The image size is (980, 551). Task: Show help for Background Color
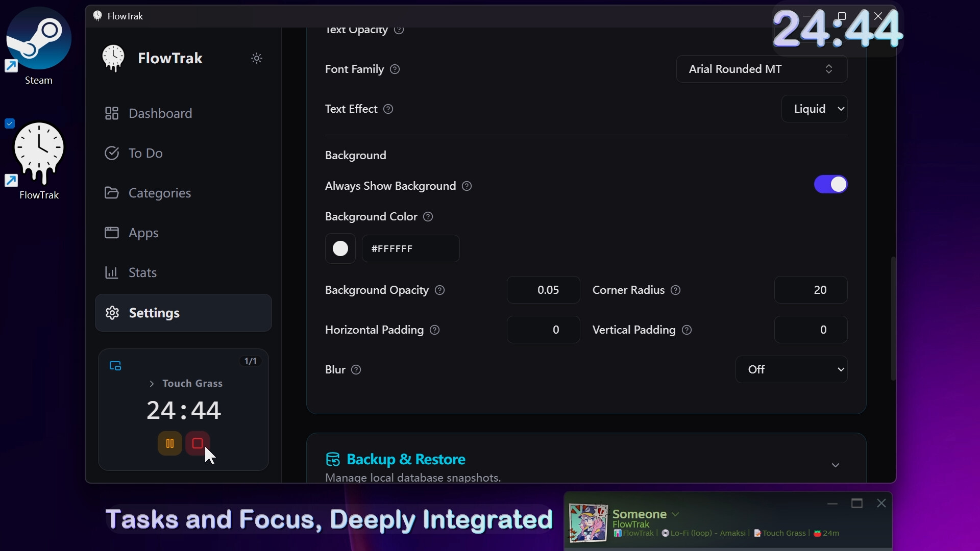(x=428, y=217)
